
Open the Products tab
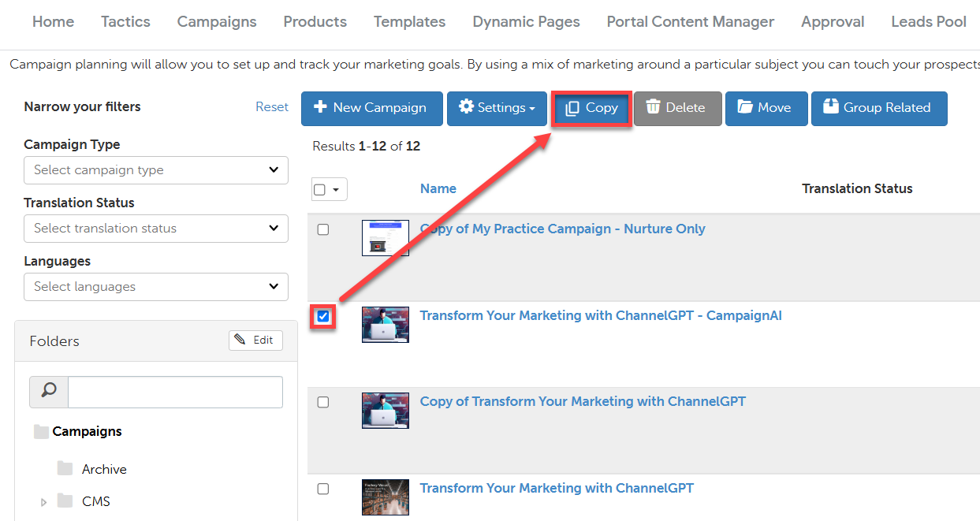[x=315, y=22]
